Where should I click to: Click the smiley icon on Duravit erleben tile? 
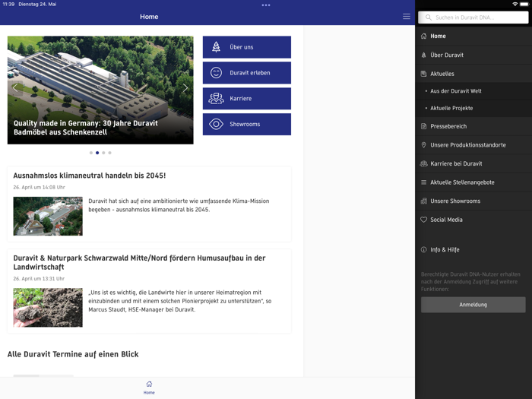pos(216,73)
